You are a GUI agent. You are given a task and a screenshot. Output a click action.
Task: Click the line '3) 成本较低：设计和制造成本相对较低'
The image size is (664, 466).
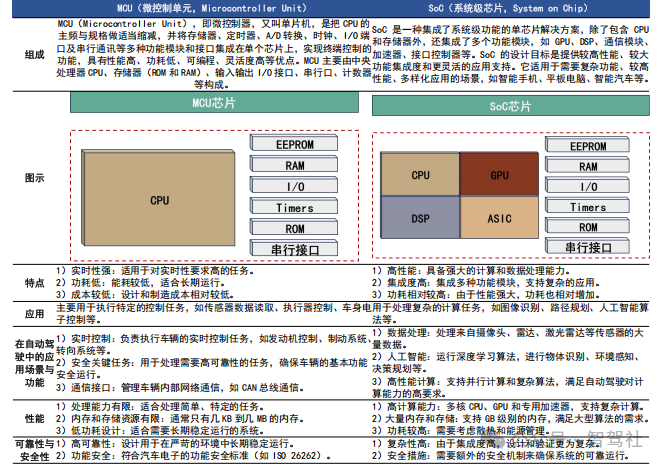coord(145,294)
